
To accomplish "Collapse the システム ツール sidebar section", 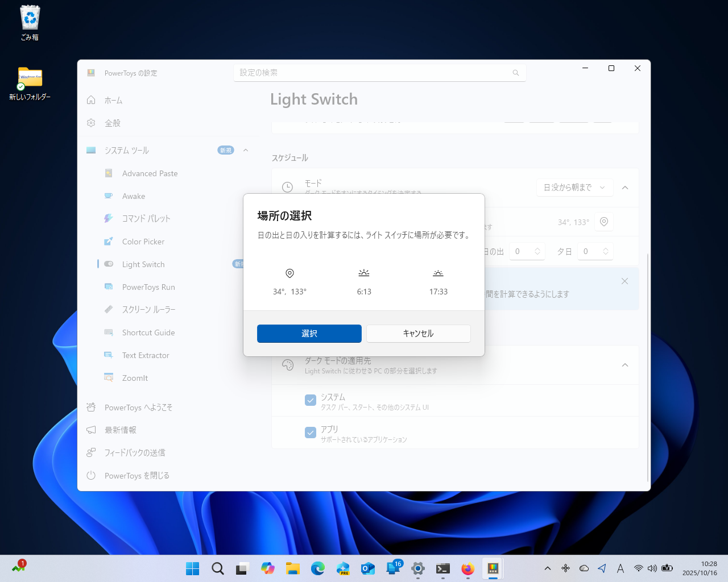I will coord(245,150).
